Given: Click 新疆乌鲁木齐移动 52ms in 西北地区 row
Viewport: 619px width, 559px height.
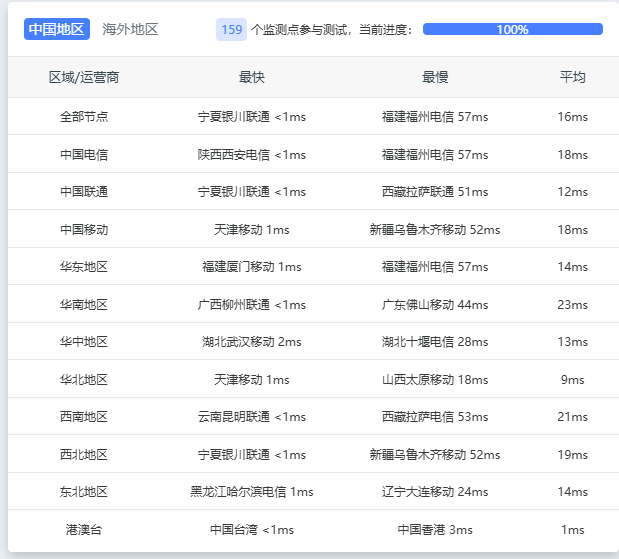Looking at the screenshot, I should 435,455.
